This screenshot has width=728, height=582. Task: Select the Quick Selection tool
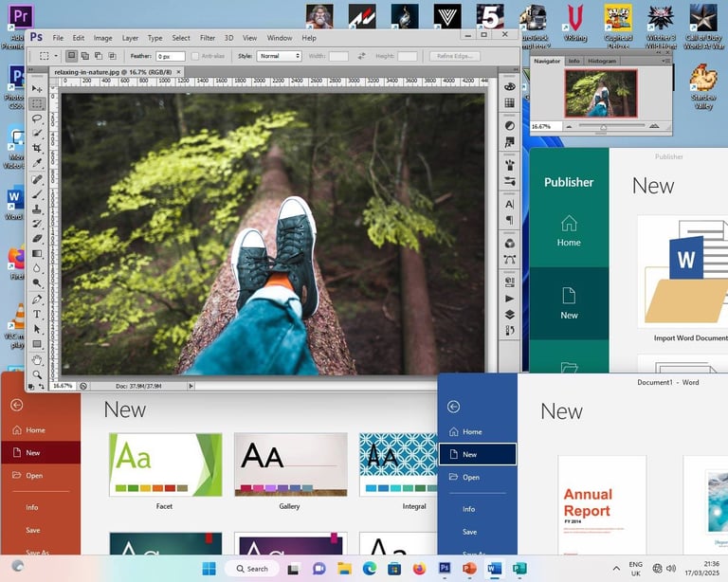click(x=37, y=134)
